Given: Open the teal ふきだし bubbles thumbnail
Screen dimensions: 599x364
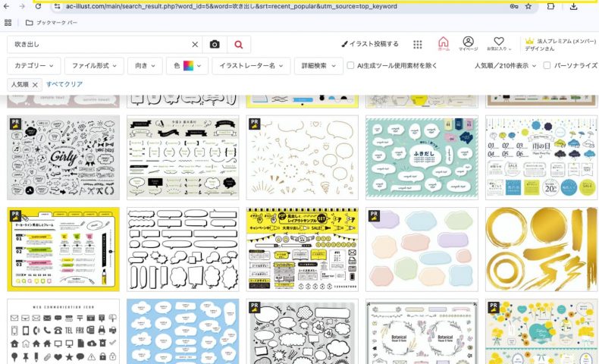Looking at the screenshot, I should point(422,158).
